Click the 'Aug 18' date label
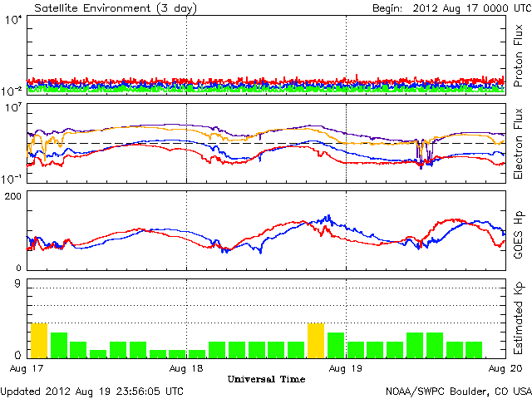This screenshot has height=399, width=532. click(186, 368)
